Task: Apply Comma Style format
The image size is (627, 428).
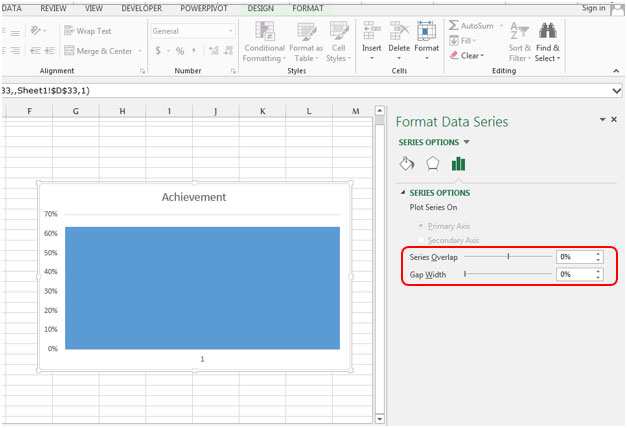Action: pos(194,50)
